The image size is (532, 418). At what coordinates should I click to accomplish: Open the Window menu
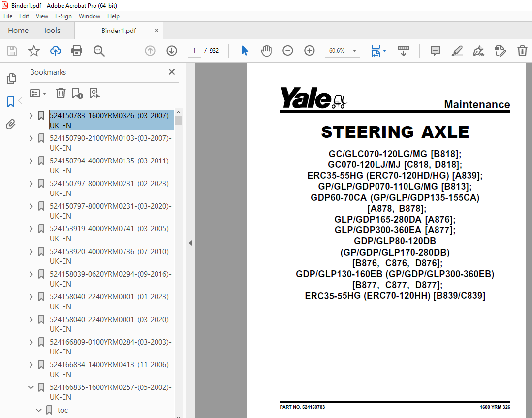pyautogui.click(x=90, y=16)
